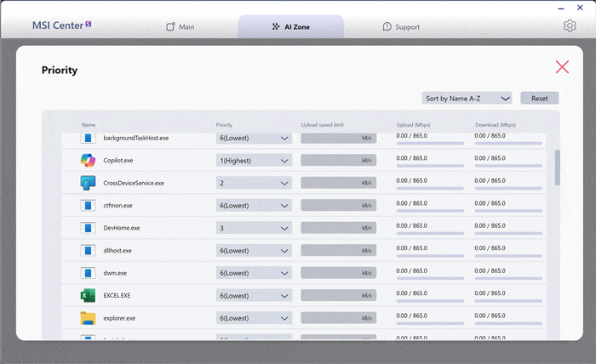Open Priority dropdown for Copilot.exe

pyautogui.click(x=254, y=161)
